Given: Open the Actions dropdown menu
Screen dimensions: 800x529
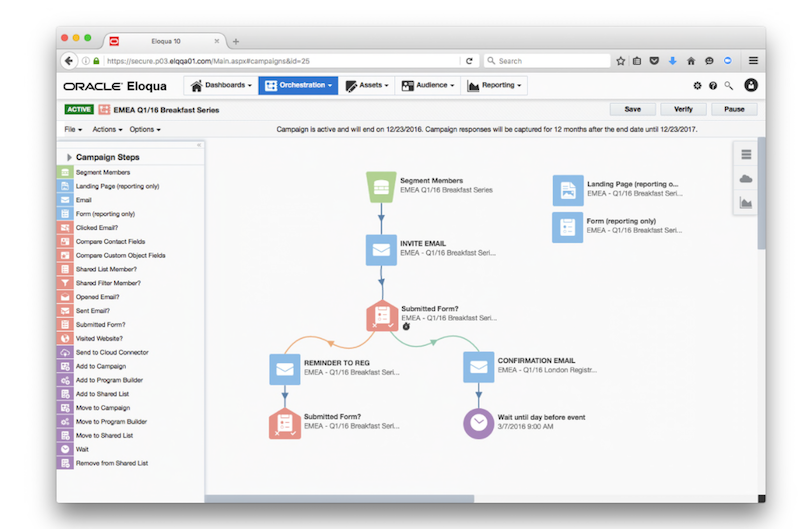Looking at the screenshot, I should tap(107, 129).
